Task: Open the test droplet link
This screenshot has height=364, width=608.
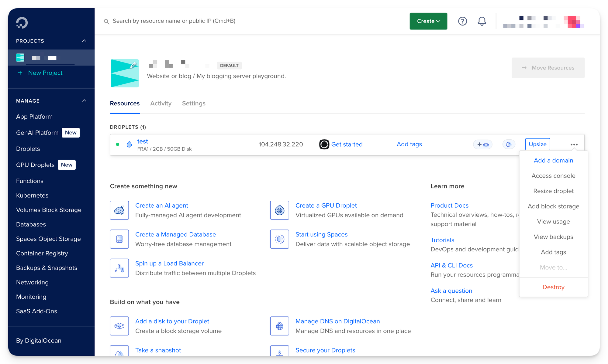Action: [x=143, y=141]
